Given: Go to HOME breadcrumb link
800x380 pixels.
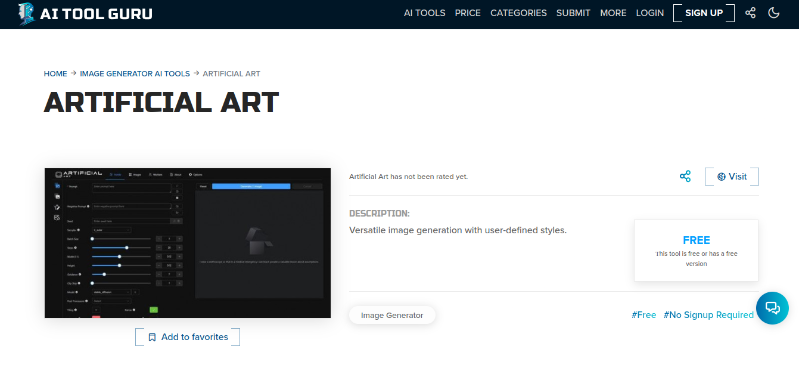Looking at the screenshot, I should (55, 73).
